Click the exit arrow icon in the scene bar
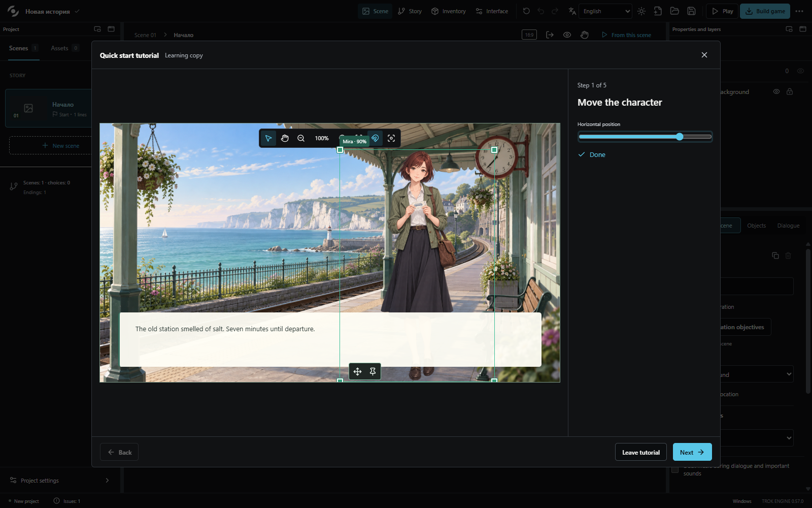 coord(550,35)
